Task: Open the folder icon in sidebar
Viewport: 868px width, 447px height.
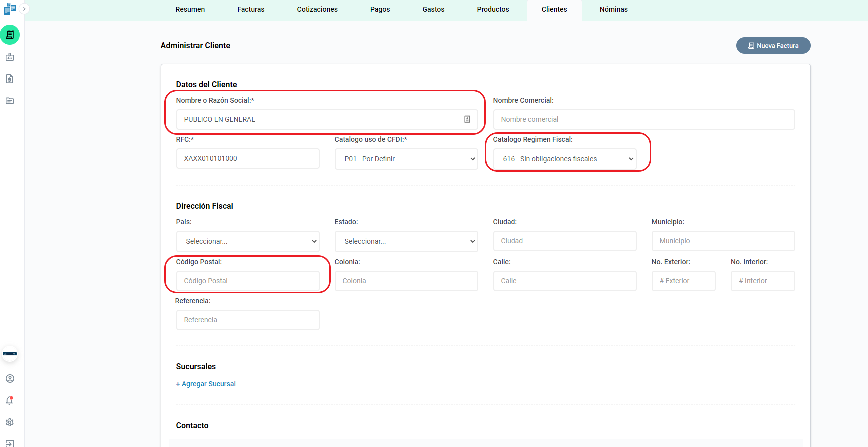Action: (x=10, y=101)
